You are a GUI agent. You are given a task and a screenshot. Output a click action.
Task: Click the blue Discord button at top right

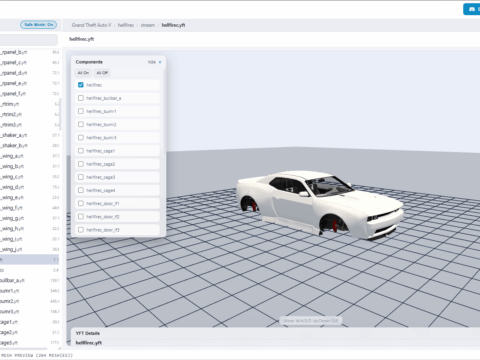(472, 9)
